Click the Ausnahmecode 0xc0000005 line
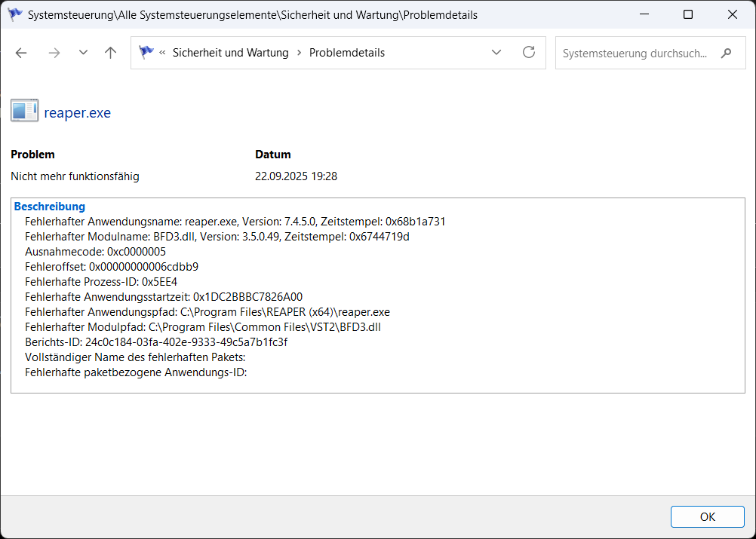The width and height of the screenshot is (756, 539). point(96,252)
